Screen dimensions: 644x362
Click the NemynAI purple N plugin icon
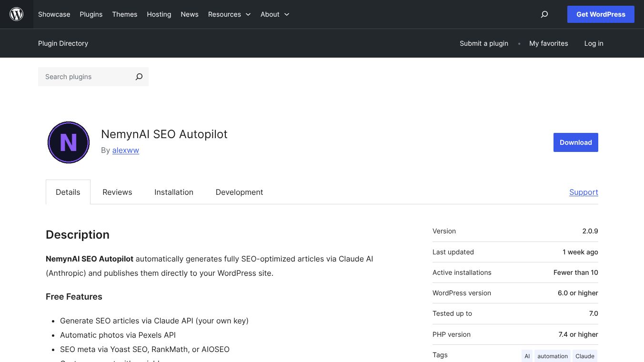pyautogui.click(x=69, y=142)
